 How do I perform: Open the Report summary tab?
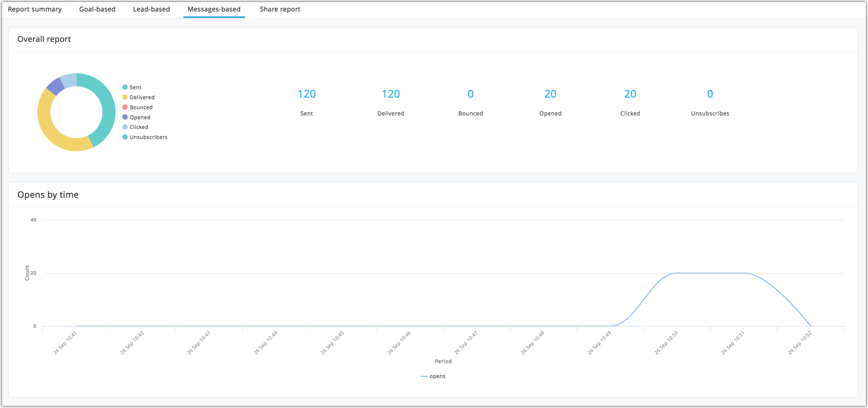click(x=35, y=9)
